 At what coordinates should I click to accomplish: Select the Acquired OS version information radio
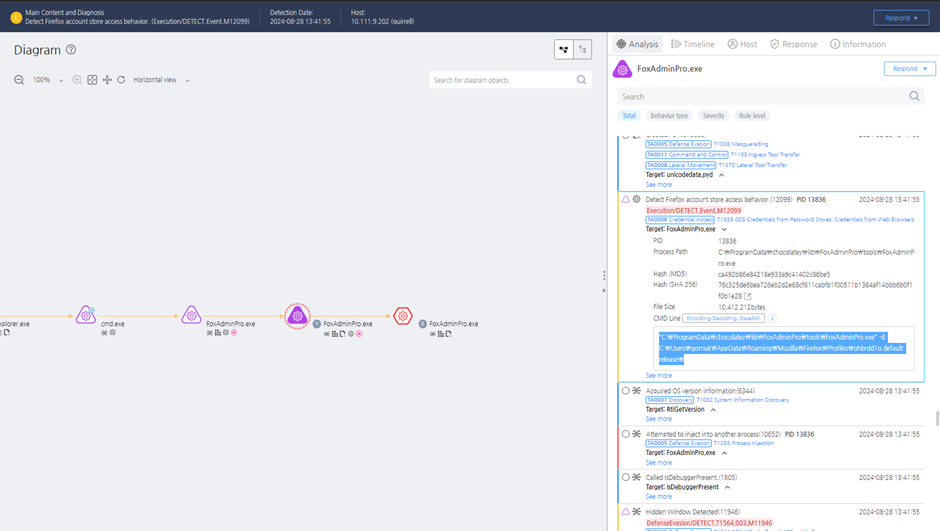(626, 391)
